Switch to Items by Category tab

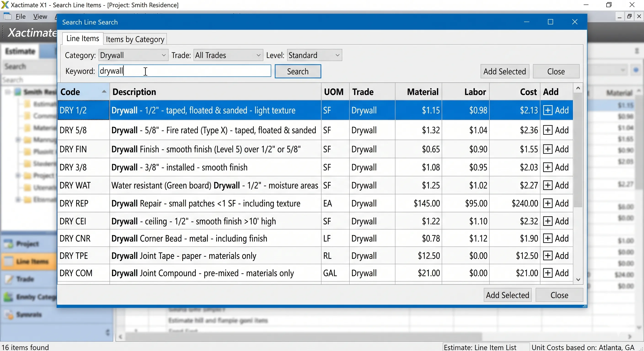(x=135, y=39)
